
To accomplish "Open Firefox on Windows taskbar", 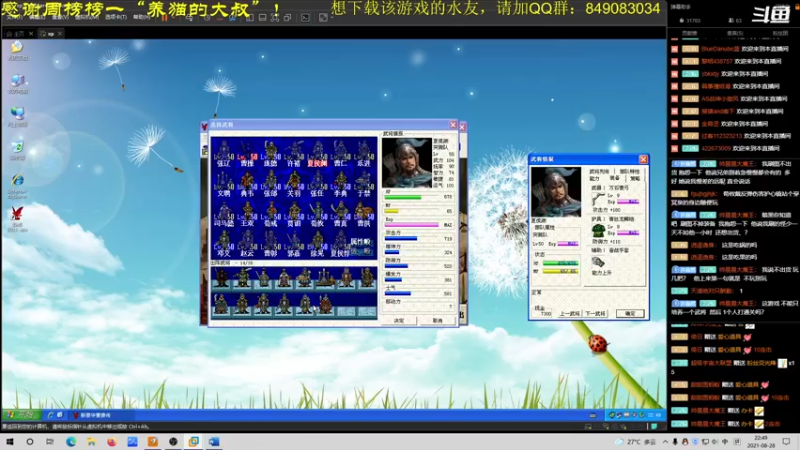I will tap(112, 442).
